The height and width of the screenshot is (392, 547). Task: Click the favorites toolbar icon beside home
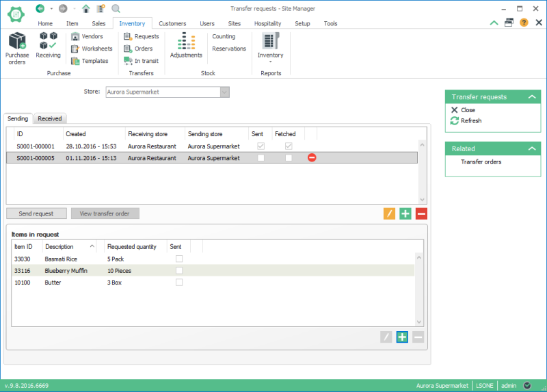pos(101,8)
